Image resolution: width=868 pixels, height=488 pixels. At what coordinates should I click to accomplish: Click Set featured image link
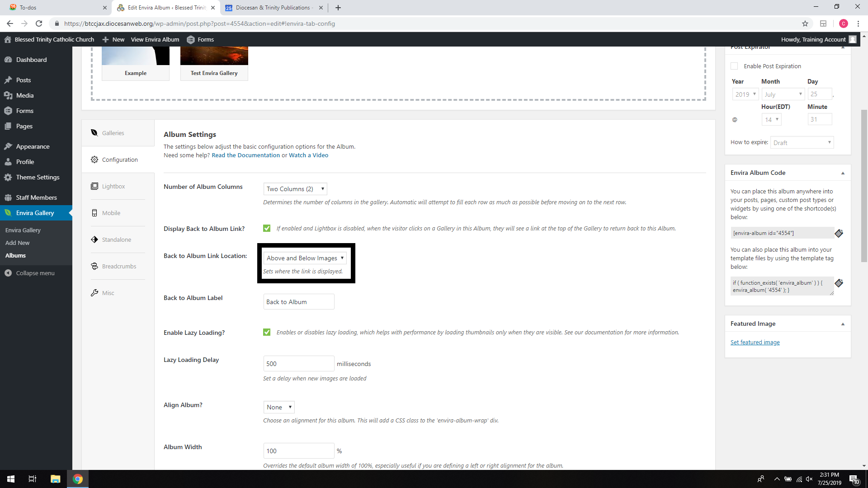755,342
